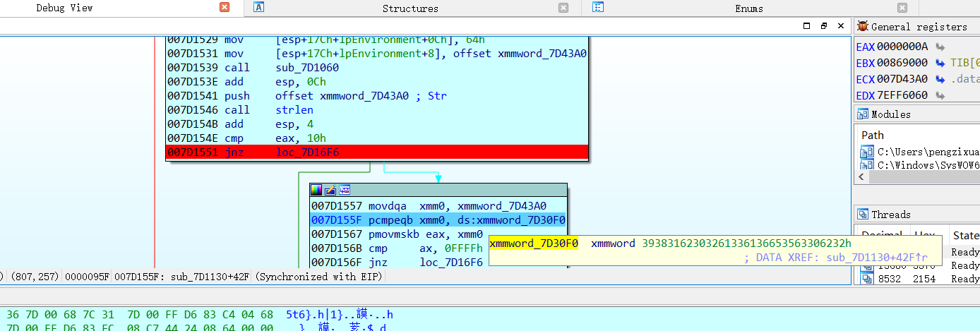Click the Enums tab icon

click(598, 8)
